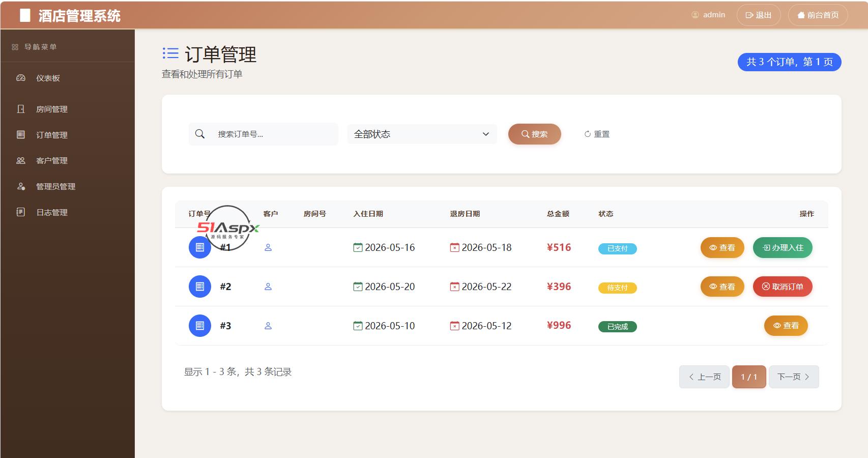Click the ¥396 total amount
Viewport: 868px width, 458px height.
click(559, 287)
